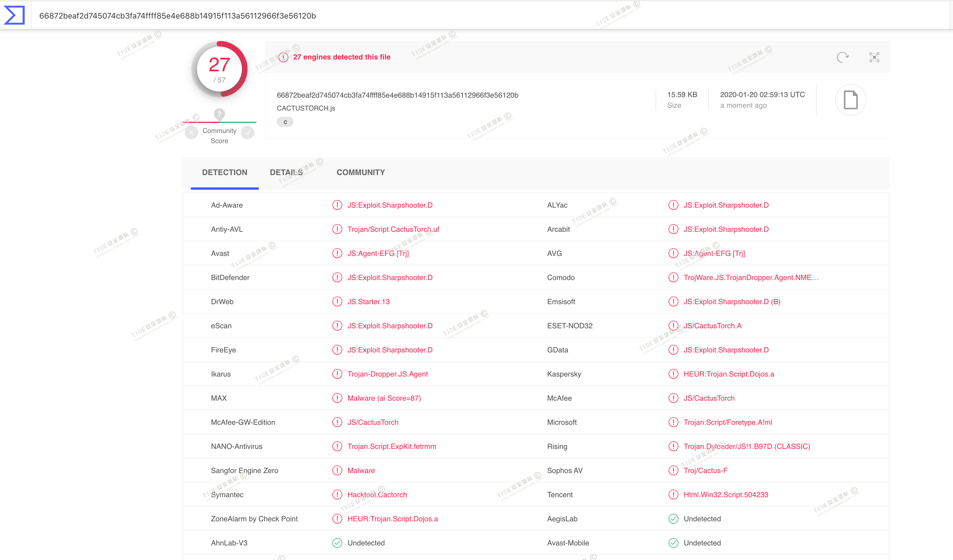The height and width of the screenshot is (560, 953).
Task: Click the 'c' file tag
Action: click(x=285, y=122)
